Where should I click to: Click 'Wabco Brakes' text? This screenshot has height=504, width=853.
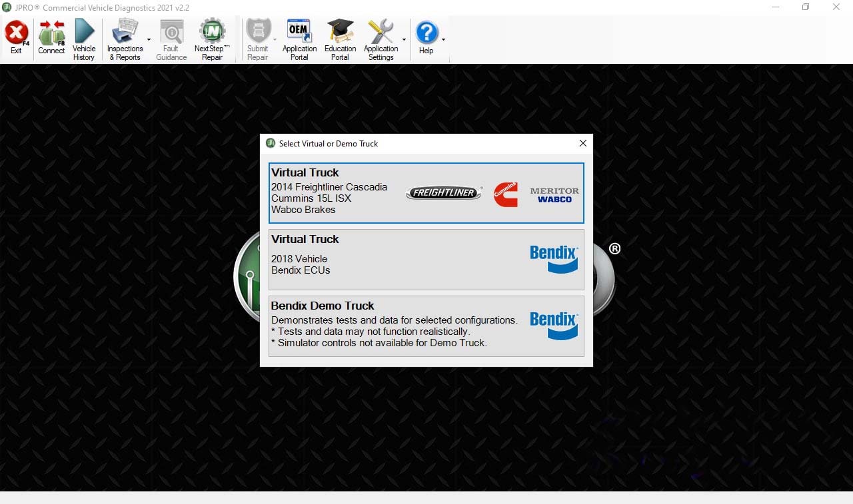[303, 210]
